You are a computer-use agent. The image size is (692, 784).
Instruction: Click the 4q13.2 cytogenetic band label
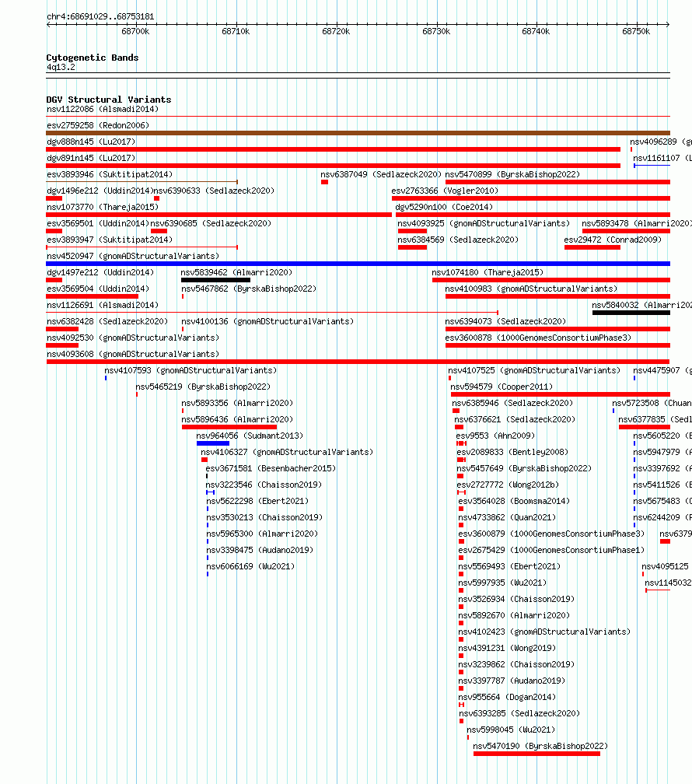61,67
